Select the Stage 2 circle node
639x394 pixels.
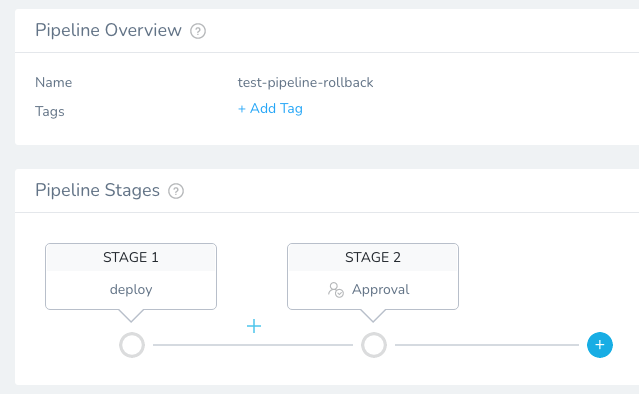[x=374, y=345]
